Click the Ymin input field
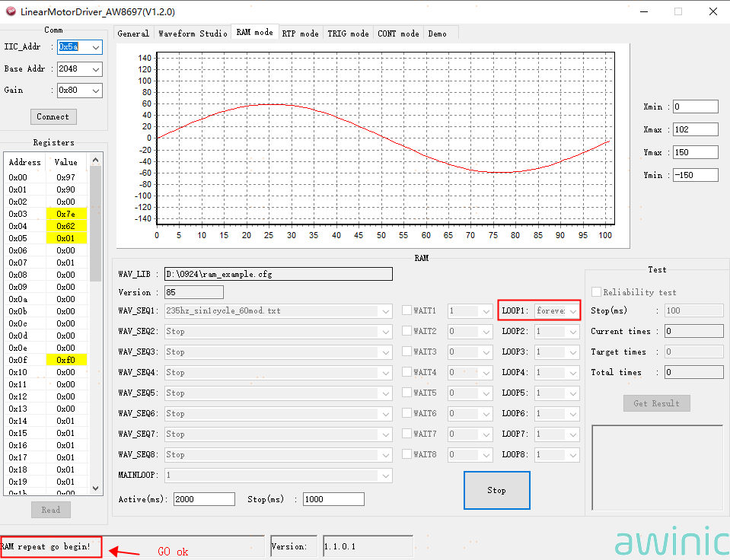This screenshot has height=560, width=730. point(696,175)
